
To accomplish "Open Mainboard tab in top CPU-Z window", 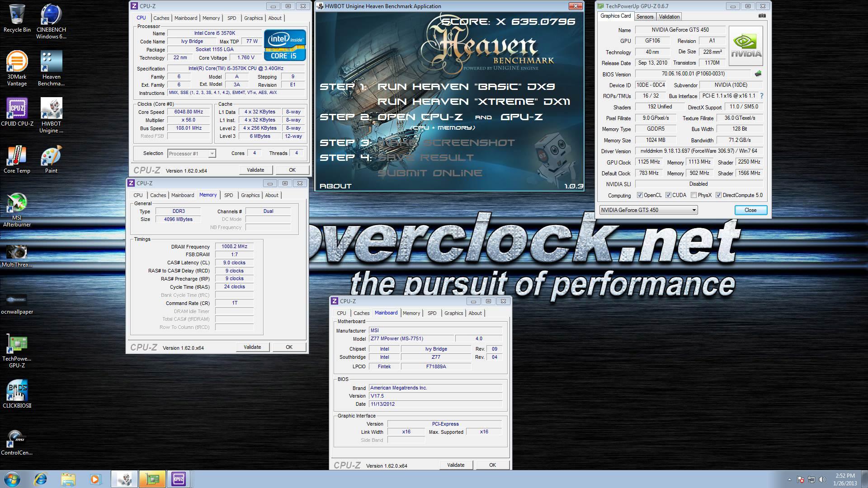I will pos(186,18).
